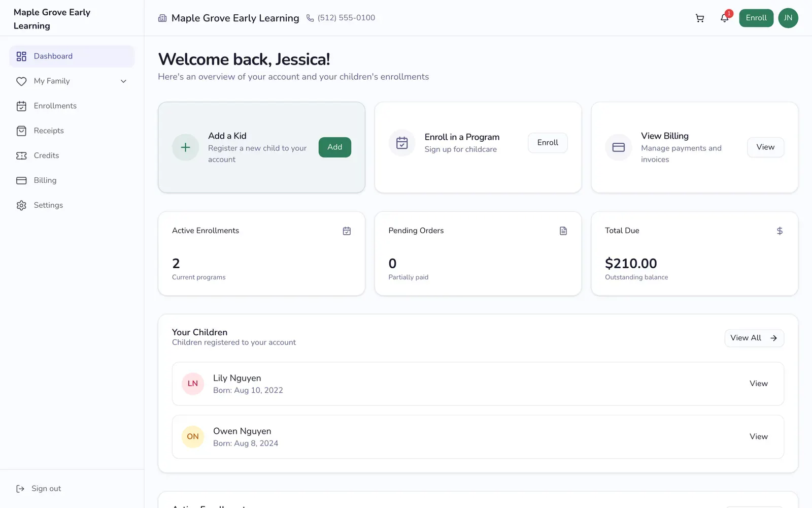This screenshot has height=508, width=812.
Task: Click the Pending Orders count of 0
Action: tap(392, 264)
